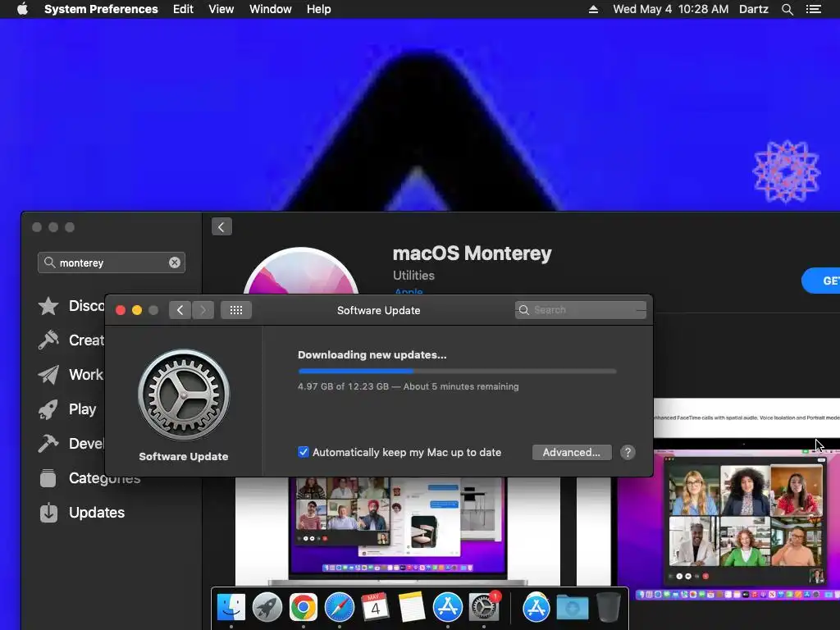Click the Dartz user name
This screenshot has width=840, height=630.
753,9
